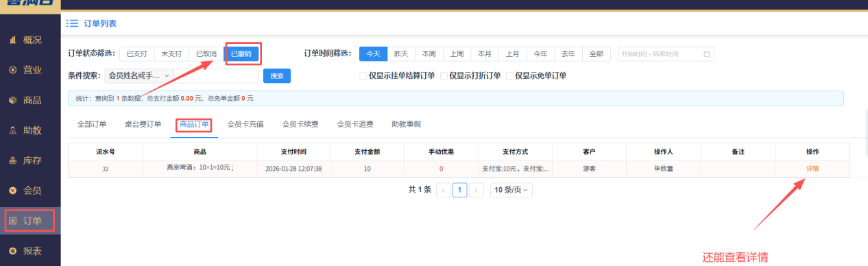Click the menu collapse icon beside 订单列表
Image resolution: width=868 pixels, height=266 pixels.
72,23
